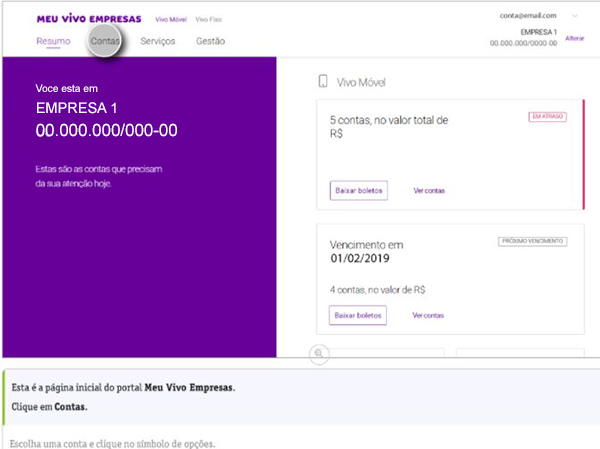Image resolution: width=600 pixels, height=449 pixels.
Task: Click the text "4 contas, no valor de R$"
Action: pyautogui.click(x=377, y=290)
